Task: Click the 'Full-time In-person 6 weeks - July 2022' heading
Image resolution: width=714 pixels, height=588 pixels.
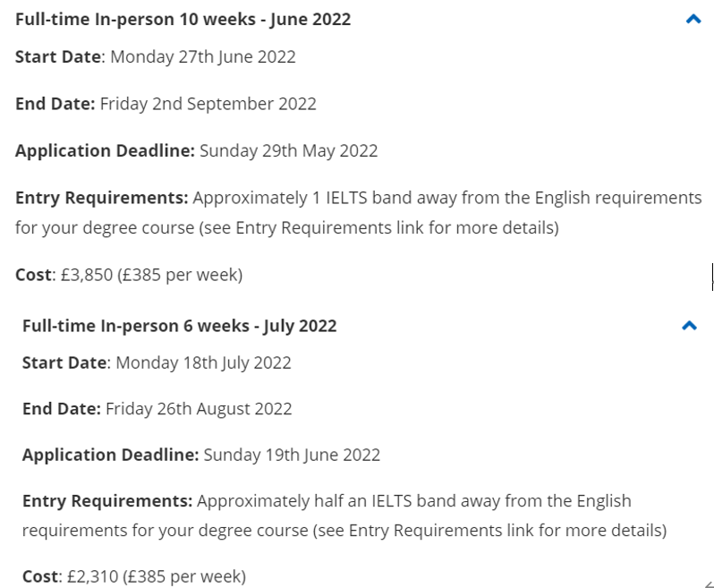Action: tap(180, 326)
